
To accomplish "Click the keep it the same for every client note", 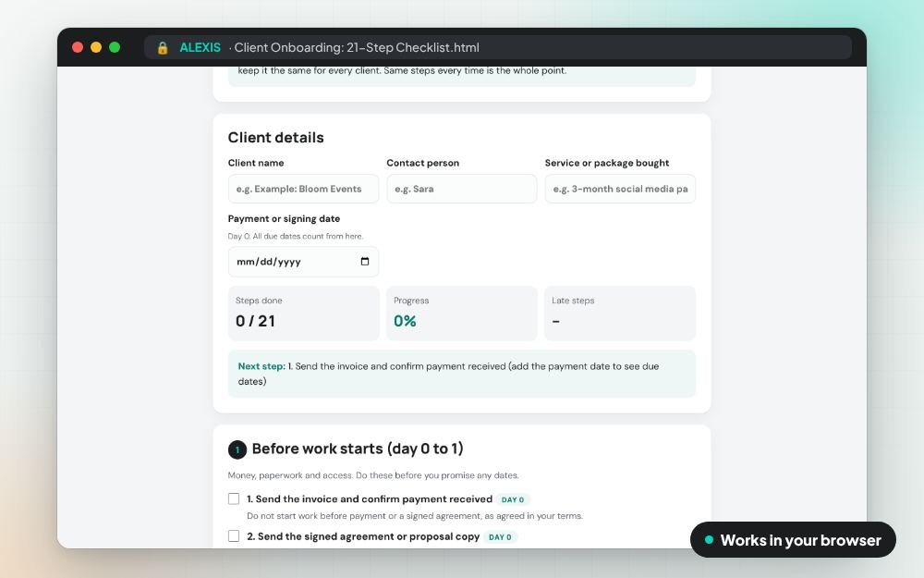I will click(x=403, y=71).
